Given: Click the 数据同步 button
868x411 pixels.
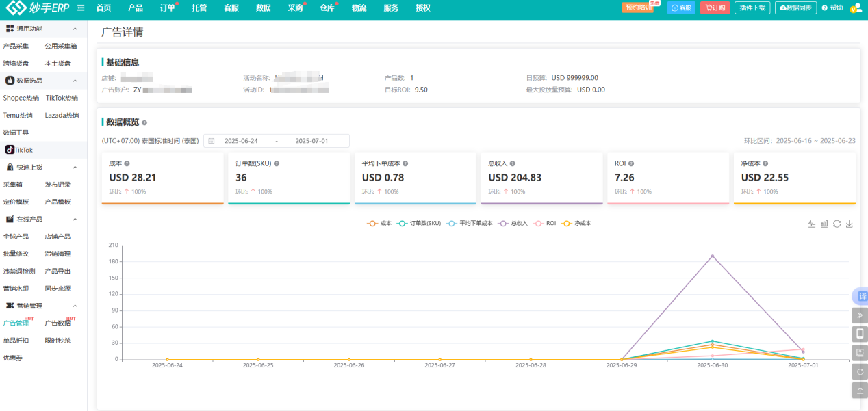Looking at the screenshot, I should point(795,8).
